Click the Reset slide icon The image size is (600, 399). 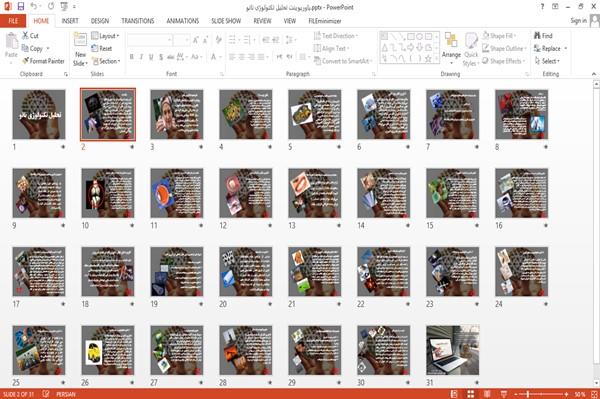(x=95, y=48)
